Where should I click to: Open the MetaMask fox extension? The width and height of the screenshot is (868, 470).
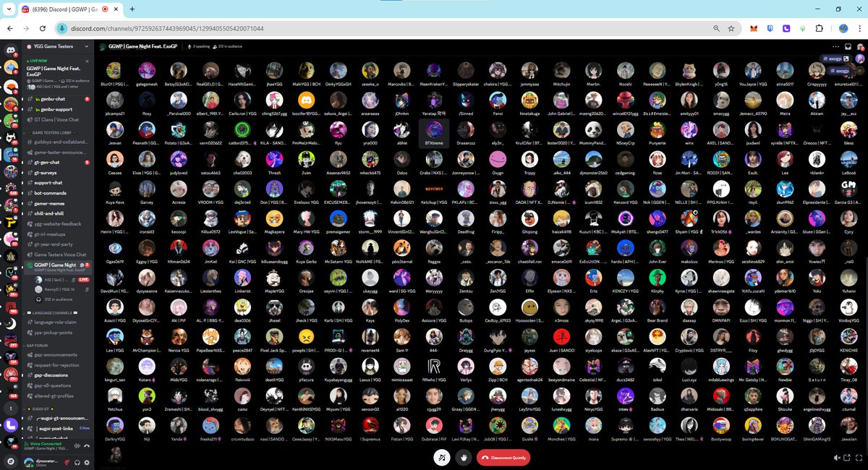click(x=754, y=29)
